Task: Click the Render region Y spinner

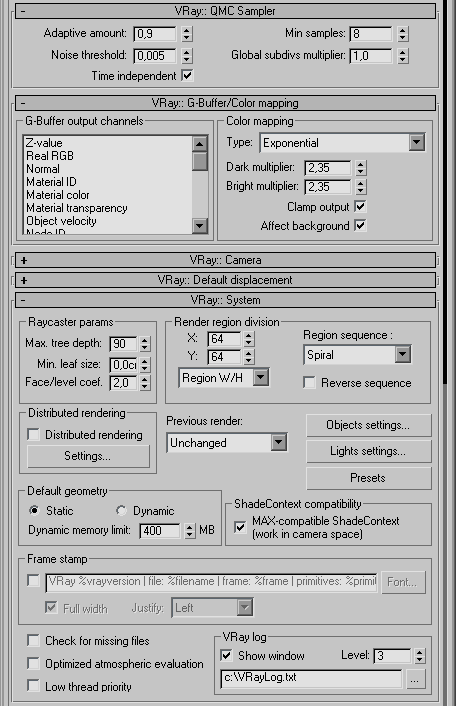Action: pos(249,357)
